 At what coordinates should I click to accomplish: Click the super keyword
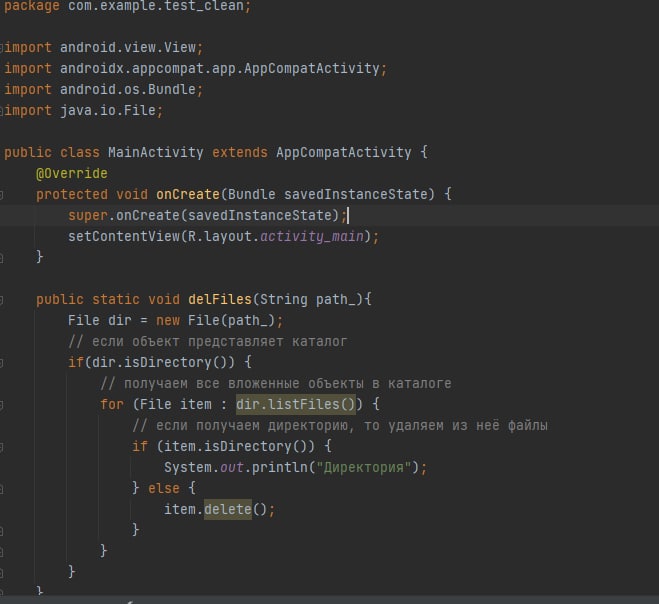87,215
